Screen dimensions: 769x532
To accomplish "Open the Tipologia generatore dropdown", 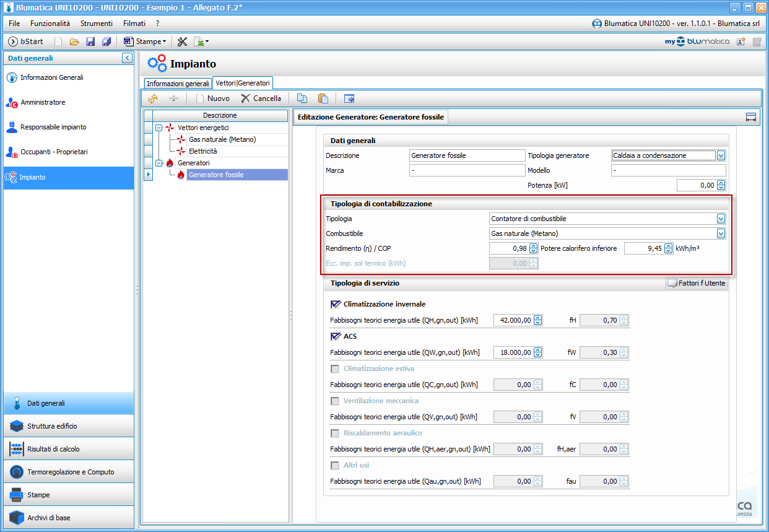I will point(721,155).
